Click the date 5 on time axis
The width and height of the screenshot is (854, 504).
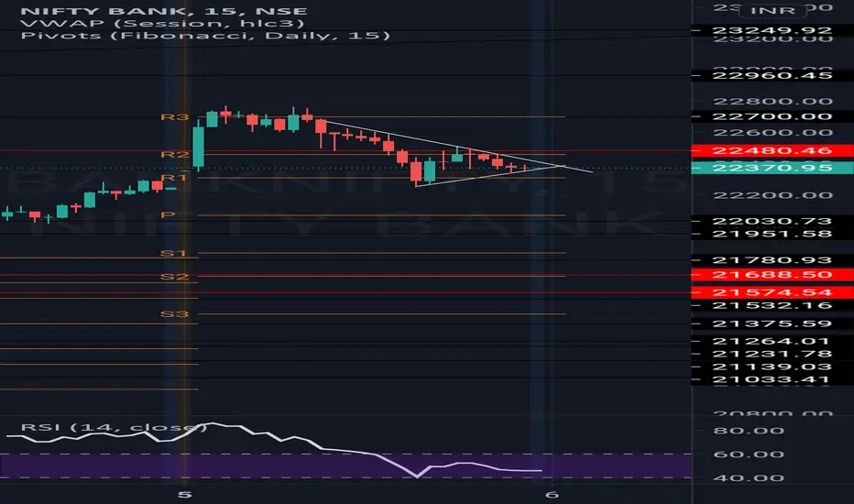click(x=184, y=495)
